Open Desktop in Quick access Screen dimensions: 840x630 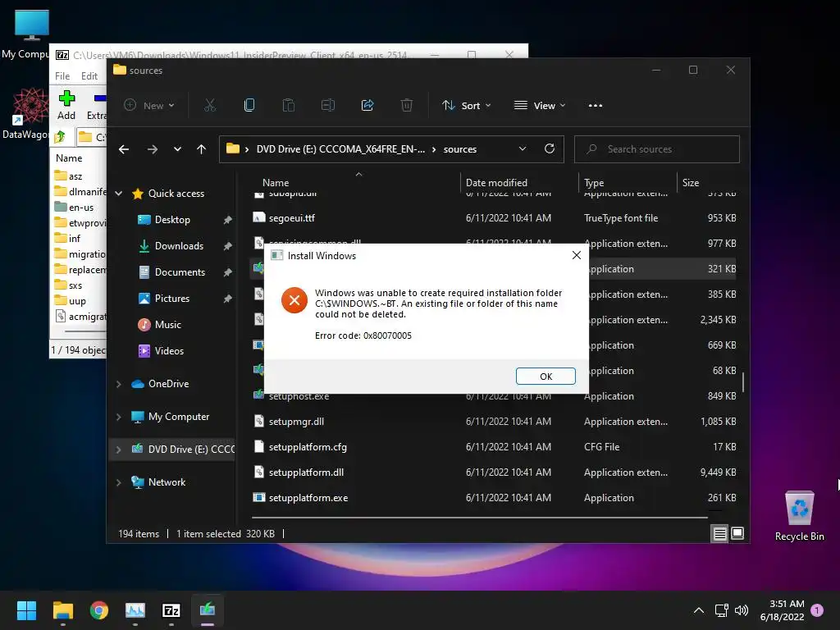[x=172, y=220]
